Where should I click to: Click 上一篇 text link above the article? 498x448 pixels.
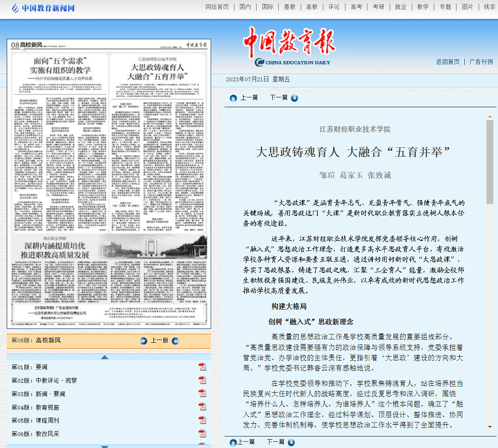pyautogui.click(x=249, y=97)
